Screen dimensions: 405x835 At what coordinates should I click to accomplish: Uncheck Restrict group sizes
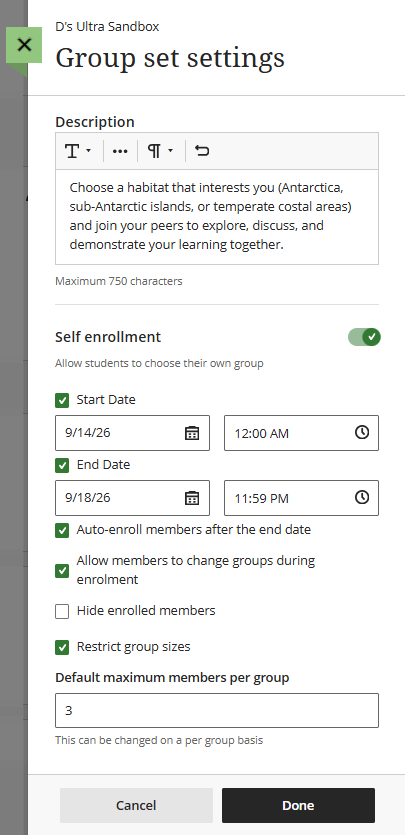pyautogui.click(x=62, y=648)
